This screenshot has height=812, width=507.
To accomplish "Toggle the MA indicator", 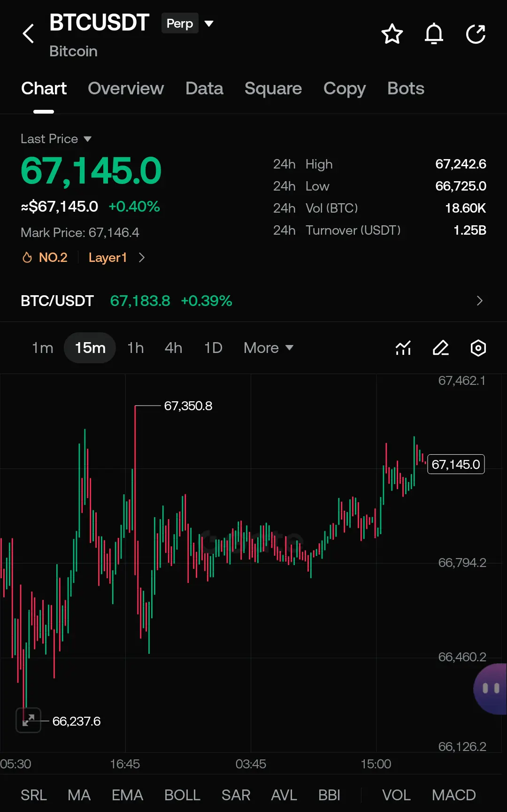I will tap(79, 795).
